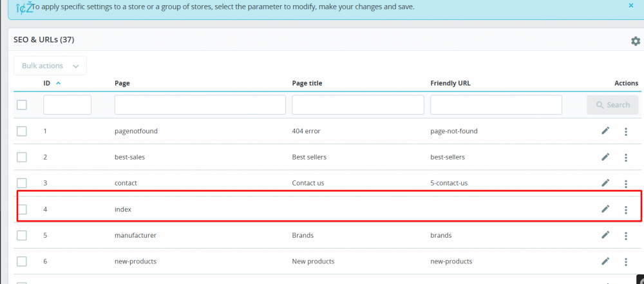Open more actions menu for index row

tap(625, 210)
